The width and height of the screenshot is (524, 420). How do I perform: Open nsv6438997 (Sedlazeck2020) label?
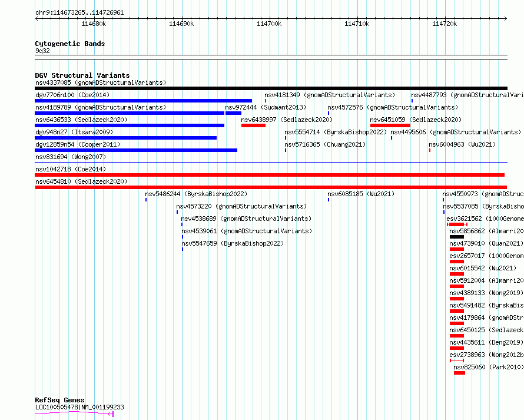tap(287, 120)
